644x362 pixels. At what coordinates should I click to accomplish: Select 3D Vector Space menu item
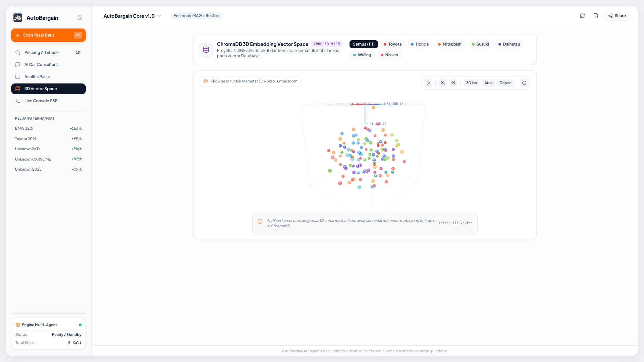[x=48, y=89]
